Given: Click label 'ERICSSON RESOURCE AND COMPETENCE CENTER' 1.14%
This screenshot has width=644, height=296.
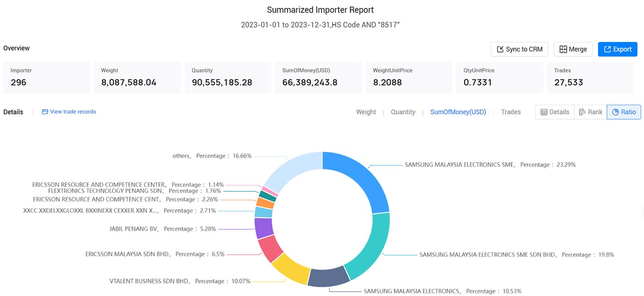Looking at the screenshot, I should pos(99,185).
